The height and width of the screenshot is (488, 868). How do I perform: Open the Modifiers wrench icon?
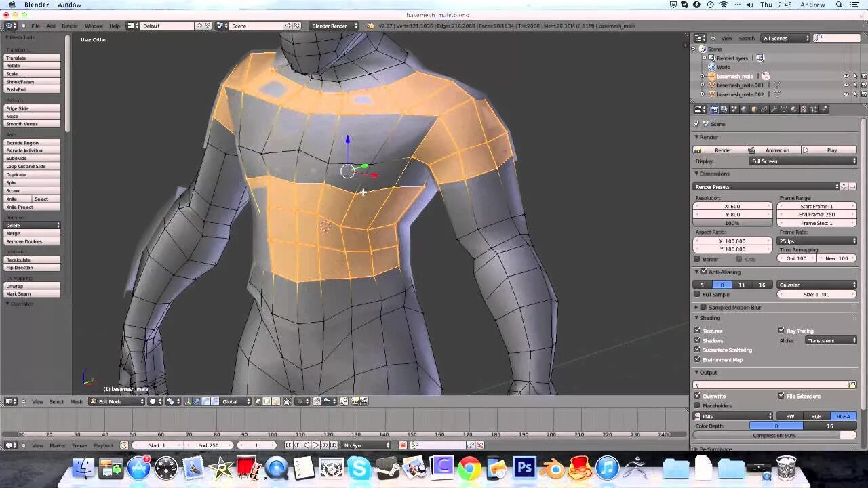tap(774, 109)
